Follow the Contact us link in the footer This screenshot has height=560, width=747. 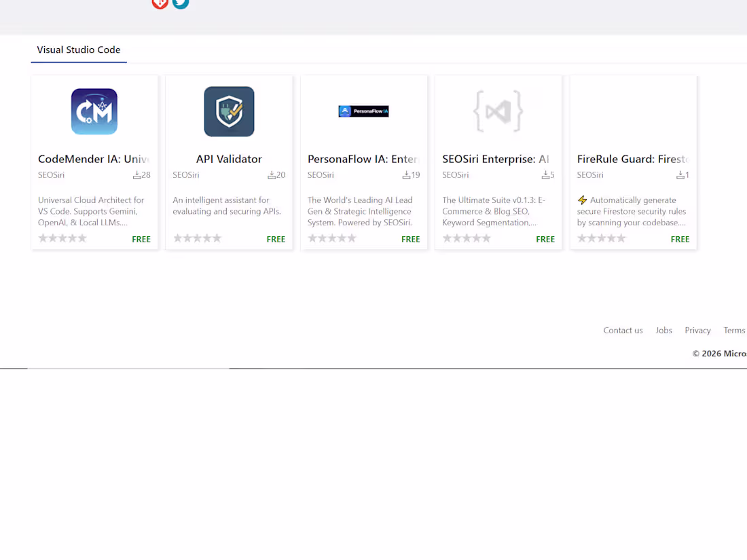coord(623,330)
